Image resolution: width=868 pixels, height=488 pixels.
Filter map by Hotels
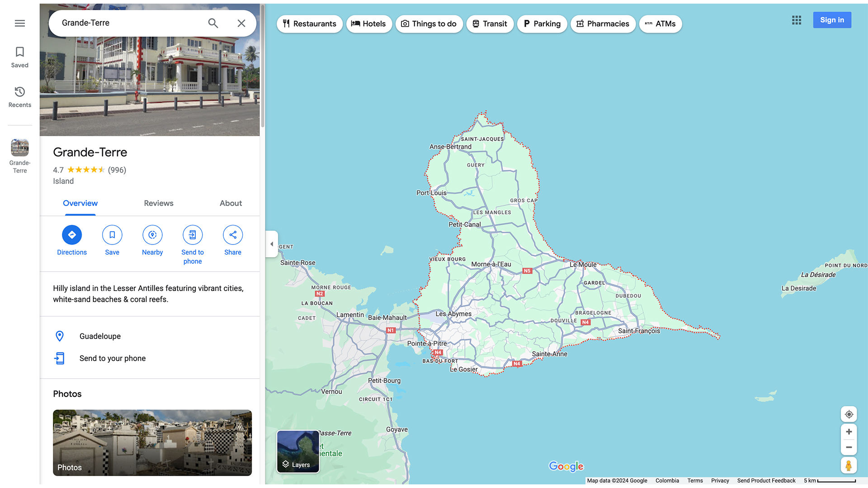369,23
